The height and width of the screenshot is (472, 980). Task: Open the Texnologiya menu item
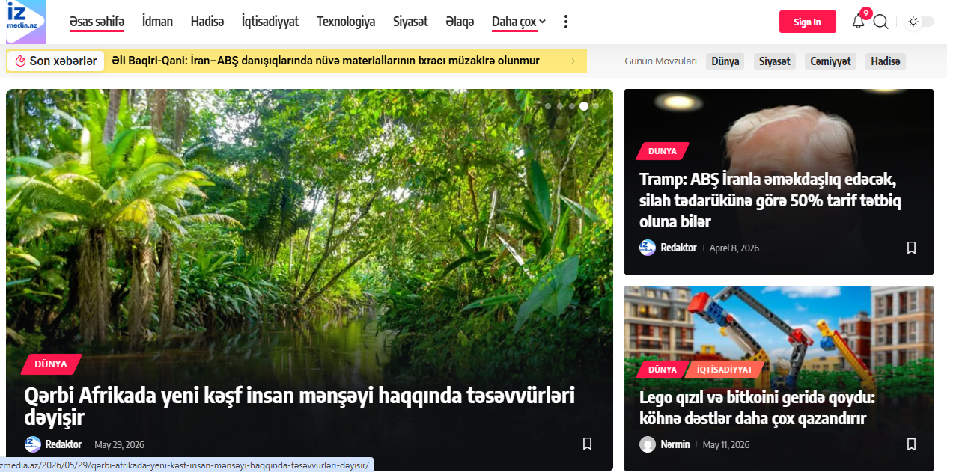[346, 22]
